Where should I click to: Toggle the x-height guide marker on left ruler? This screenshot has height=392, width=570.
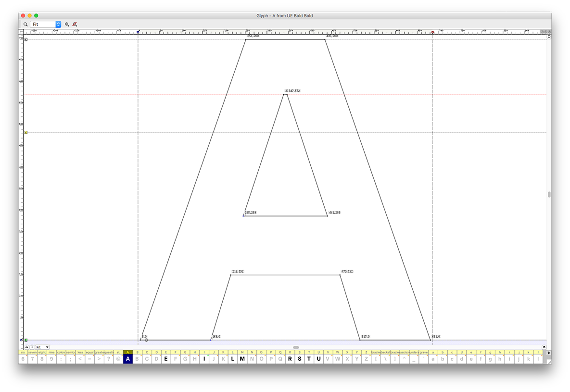click(26, 132)
